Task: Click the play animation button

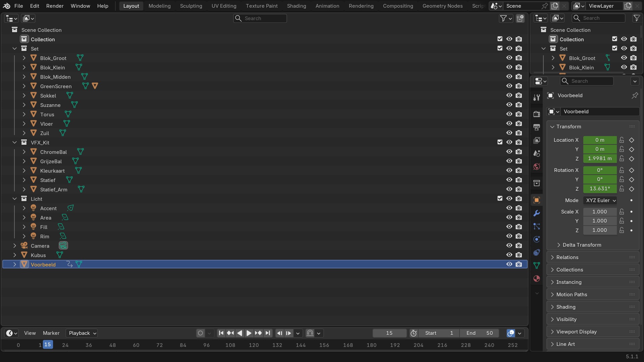Action: (x=249, y=333)
